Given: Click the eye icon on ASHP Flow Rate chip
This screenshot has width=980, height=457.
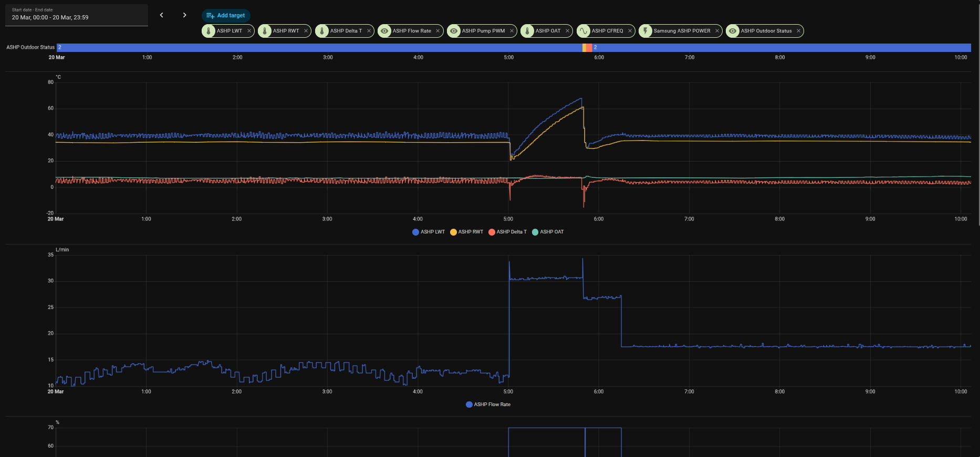Looking at the screenshot, I should pos(384,31).
